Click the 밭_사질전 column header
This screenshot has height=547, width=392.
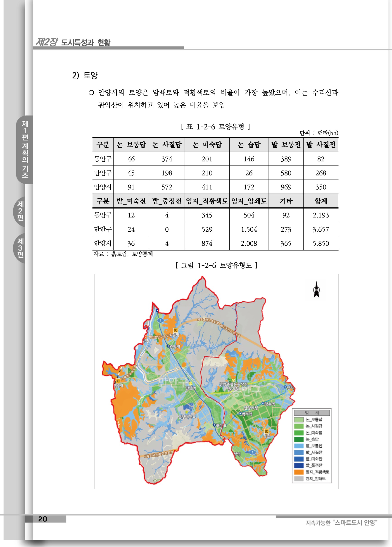coord(321,145)
